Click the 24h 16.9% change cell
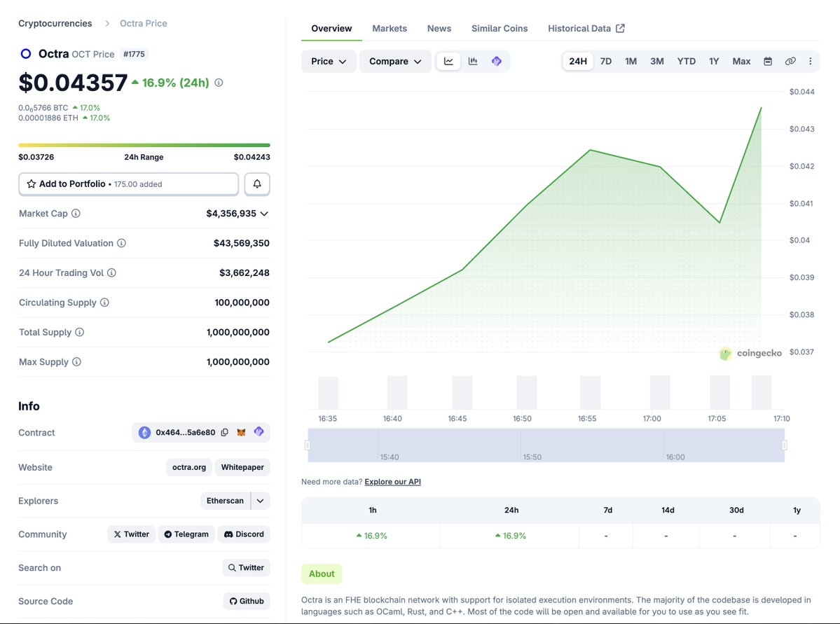The image size is (840, 624). pyautogui.click(x=510, y=536)
